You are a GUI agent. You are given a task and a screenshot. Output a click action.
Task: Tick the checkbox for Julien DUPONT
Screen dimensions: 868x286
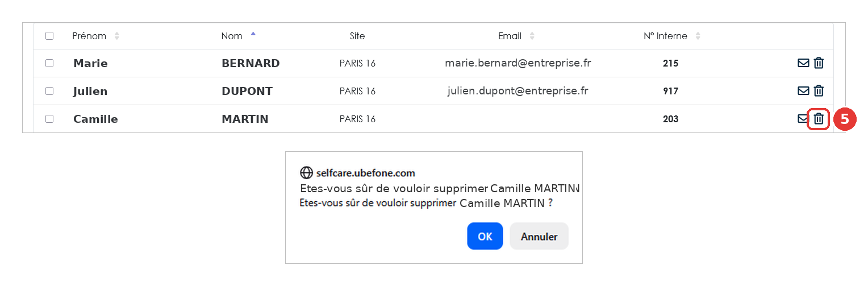click(49, 91)
